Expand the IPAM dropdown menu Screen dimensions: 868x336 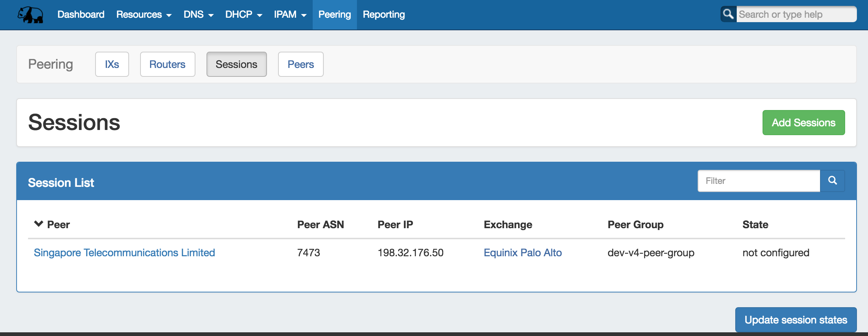coord(290,15)
